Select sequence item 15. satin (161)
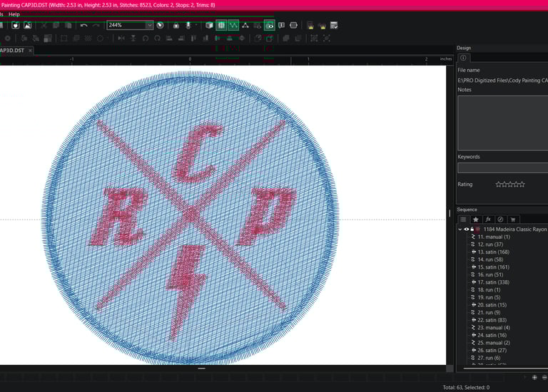Viewport: 548px width, 392px height. (494, 267)
